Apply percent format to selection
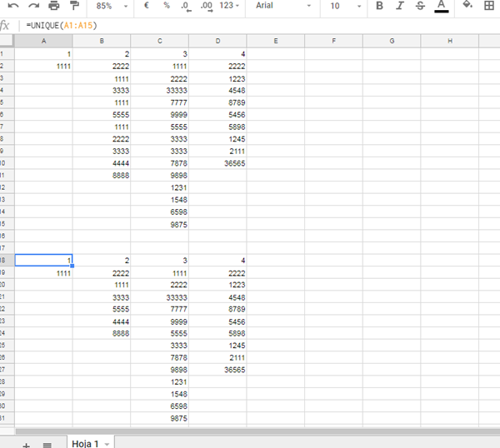This screenshot has width=500, height=448. click(x=166, y=6)
